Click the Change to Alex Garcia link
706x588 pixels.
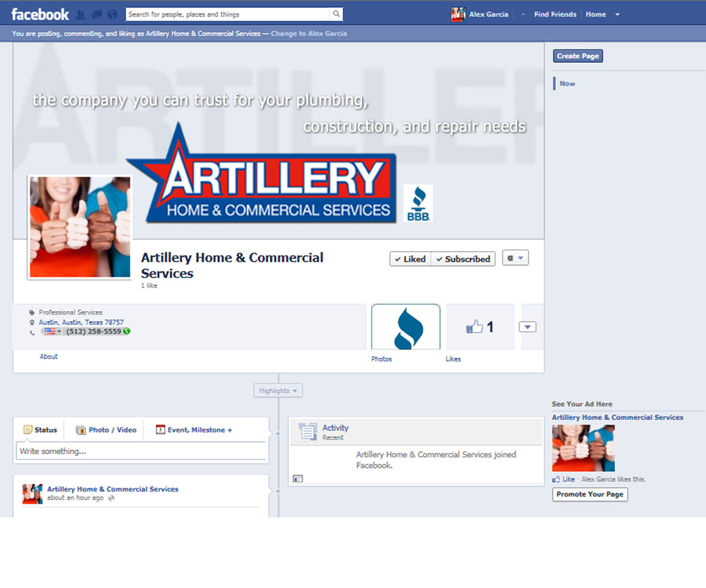[x=309, y=34]
